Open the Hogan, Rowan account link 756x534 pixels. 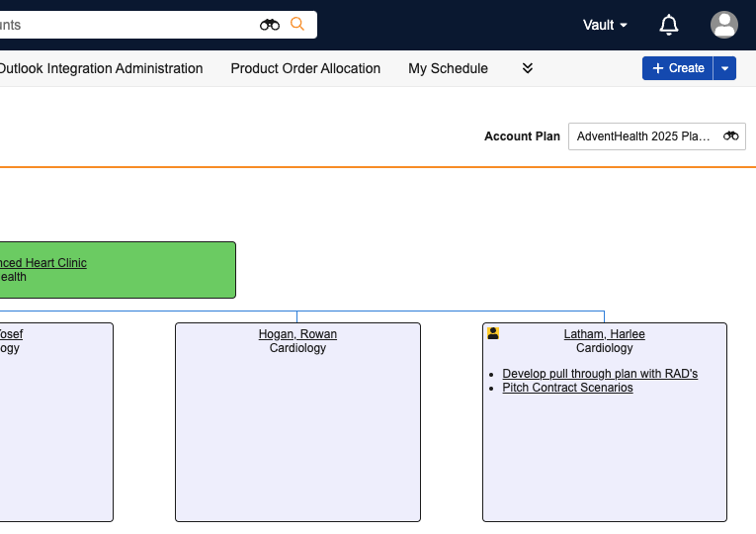click(x=297, y=334)
